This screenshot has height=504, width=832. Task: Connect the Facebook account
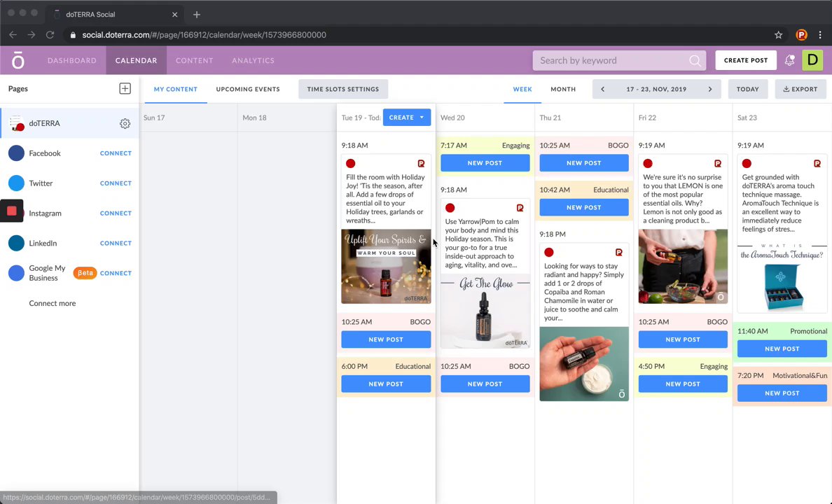click(x=116, y=153)
